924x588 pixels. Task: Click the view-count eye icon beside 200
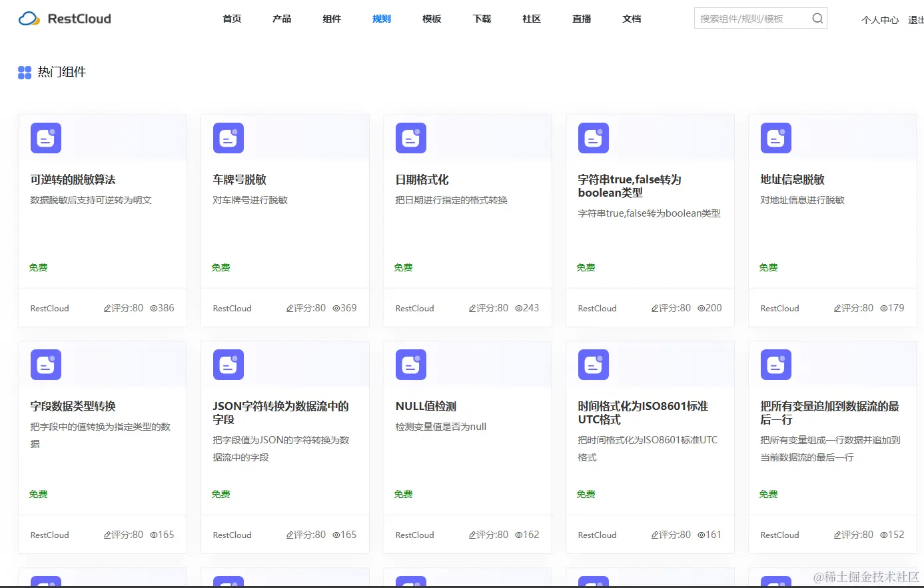(x=701, y=308)
